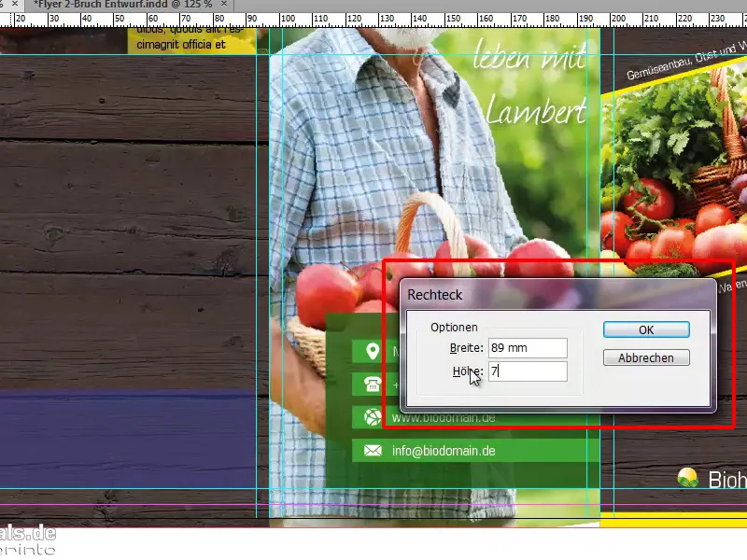747x560 pixels.
Task: Click the envelope icon beside info@biodomain.de
Action: pyautogui.click(x=373, y=451)
